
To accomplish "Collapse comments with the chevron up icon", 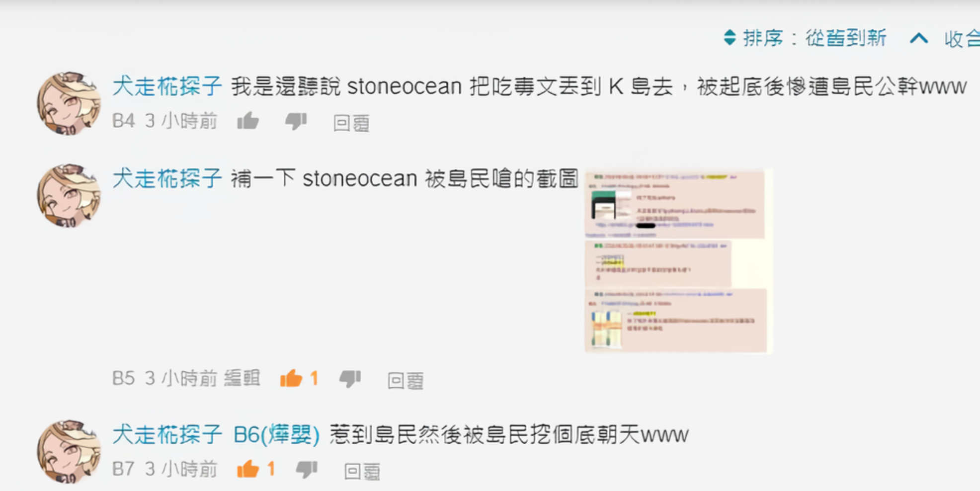I will [919, 38].
